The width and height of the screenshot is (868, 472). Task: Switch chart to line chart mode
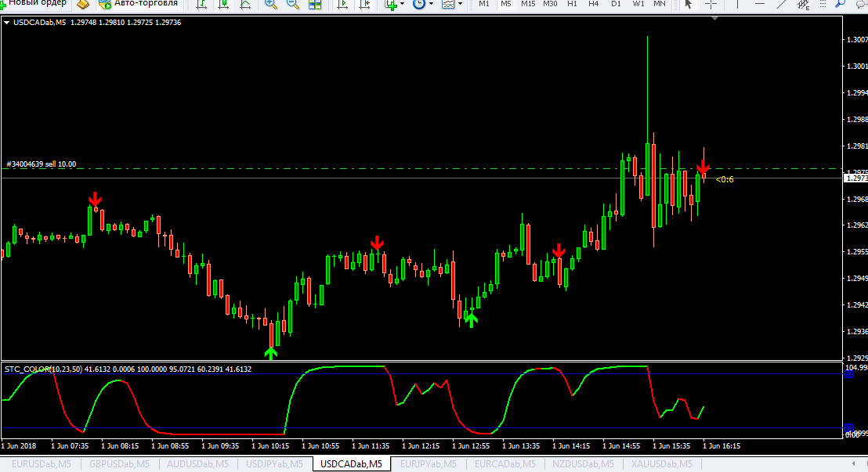click(245, 5)
